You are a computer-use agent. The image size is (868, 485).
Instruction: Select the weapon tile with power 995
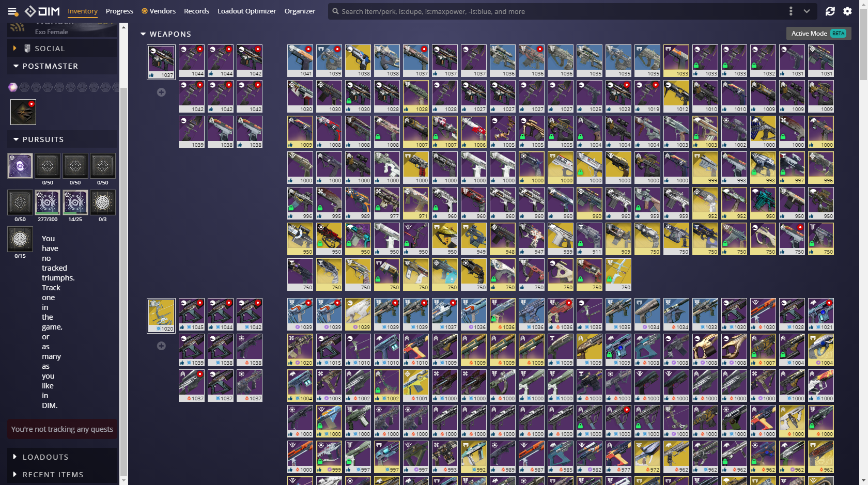coord(329,204)
